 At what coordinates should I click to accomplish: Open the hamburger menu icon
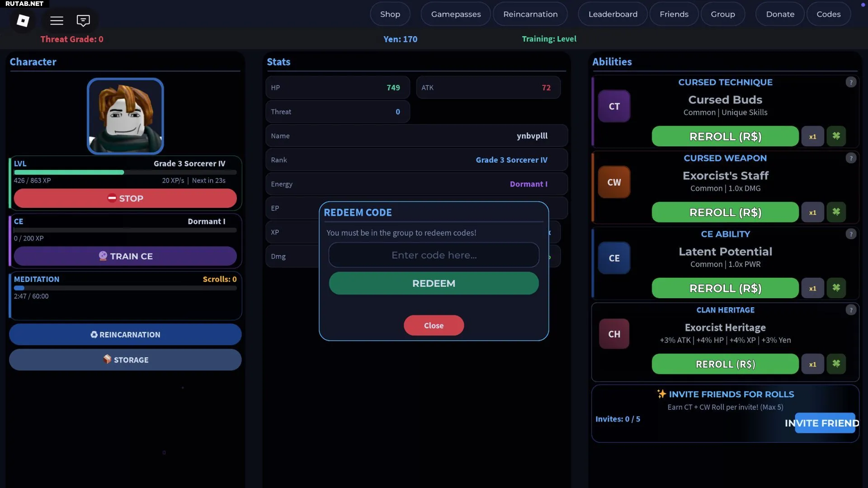[x=57, y=20]
